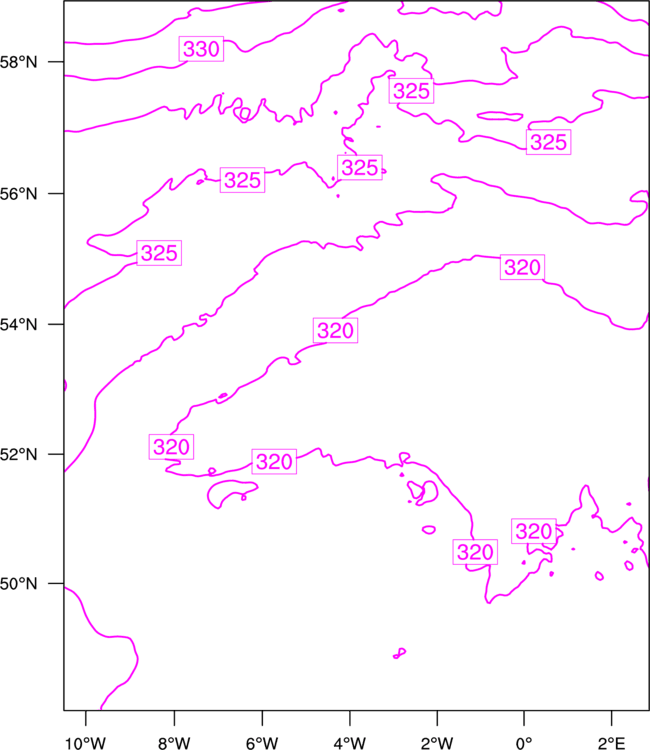
Task: Click the 330 contour label
Action: [x=201, y=49]
